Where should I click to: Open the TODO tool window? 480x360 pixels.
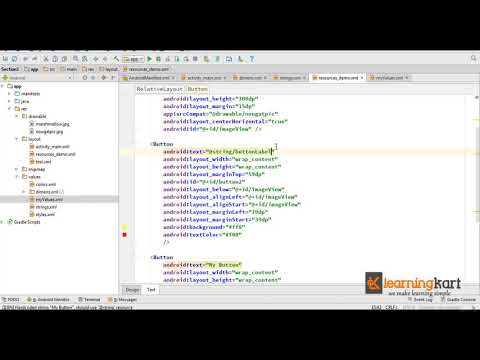point(11,300)
